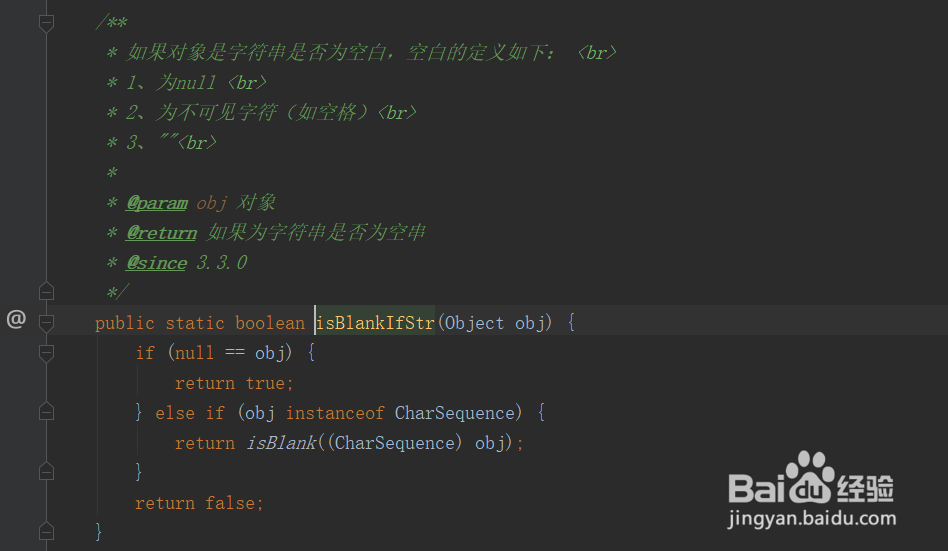Screen dimensions: 948x551
Task: Collapse the Javadoc comment at its opening marker
Action: 46,23
